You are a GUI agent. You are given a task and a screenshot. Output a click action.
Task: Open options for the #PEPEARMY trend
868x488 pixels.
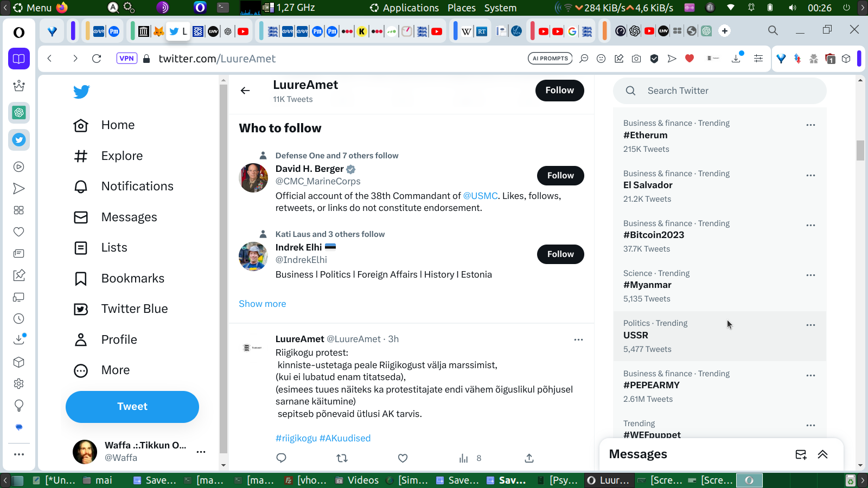click(x=810, y=375)
